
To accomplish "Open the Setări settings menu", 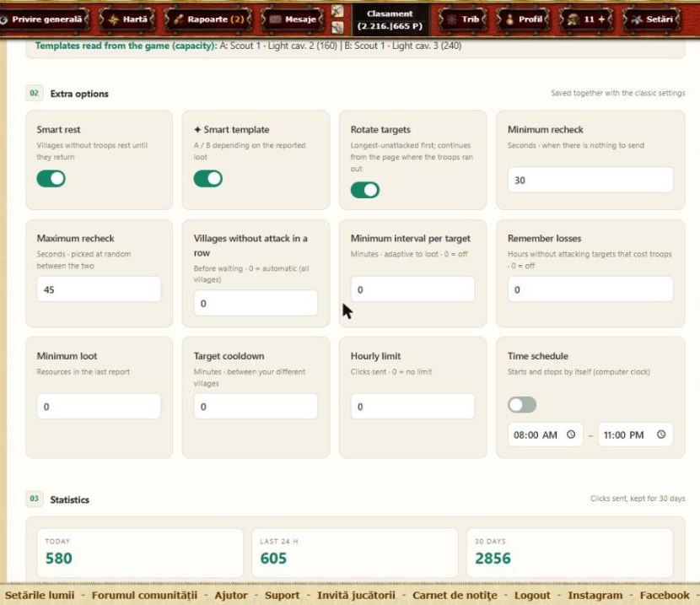I will point(652,19).
